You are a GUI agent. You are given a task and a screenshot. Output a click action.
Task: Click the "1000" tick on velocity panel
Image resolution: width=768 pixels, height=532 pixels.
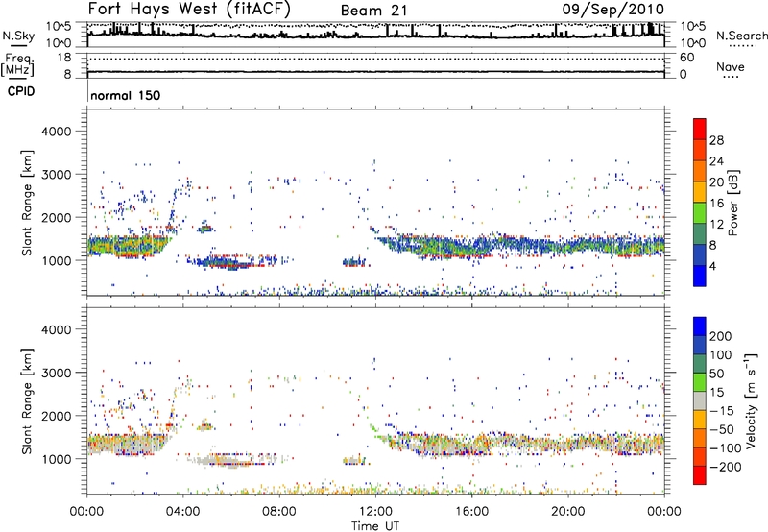pos(57,459)
